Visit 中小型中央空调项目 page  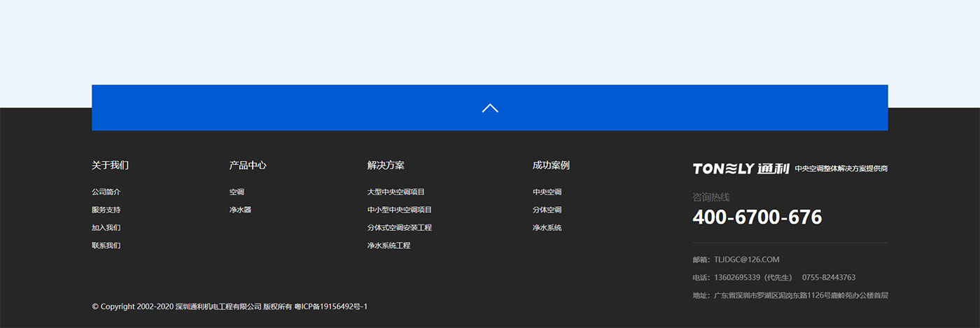click(400, 210)
